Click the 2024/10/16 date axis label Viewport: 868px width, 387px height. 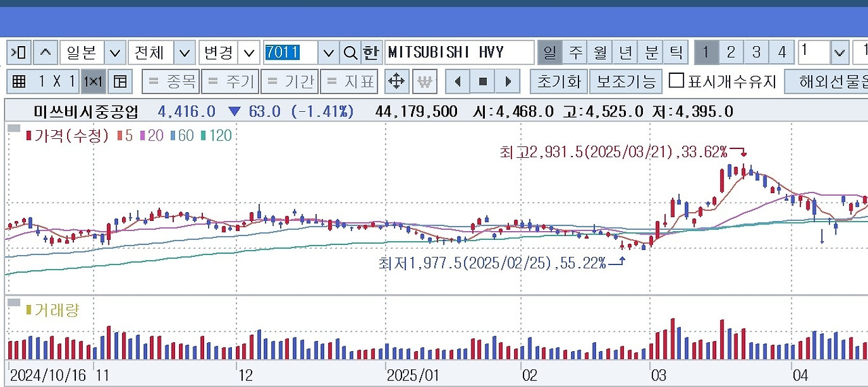(48, 375)
